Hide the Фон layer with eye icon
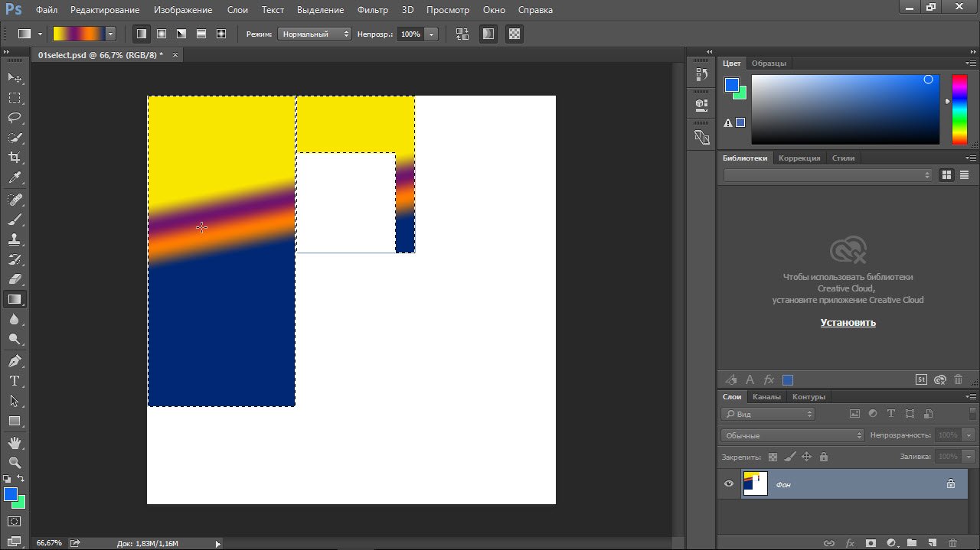980x550 pixels. 729,483
